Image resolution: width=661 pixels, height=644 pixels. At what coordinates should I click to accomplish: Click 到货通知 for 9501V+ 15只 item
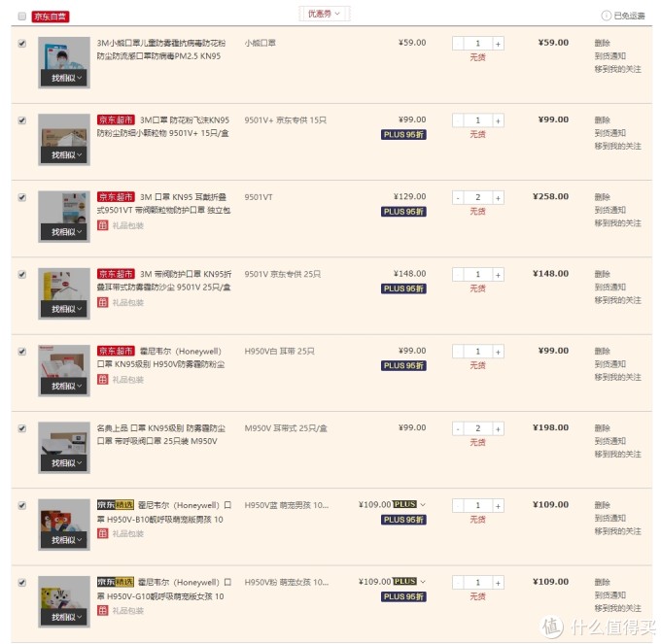click(x=610, y=133)
